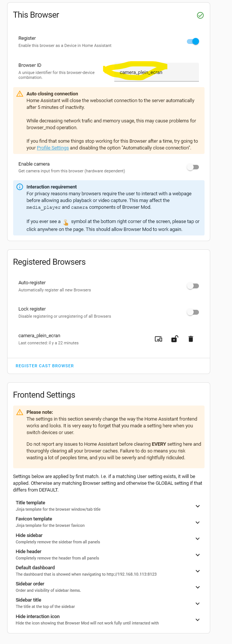Expand the Title template setting
This screenshot has height=644, width=232.
tap(198, 506)
